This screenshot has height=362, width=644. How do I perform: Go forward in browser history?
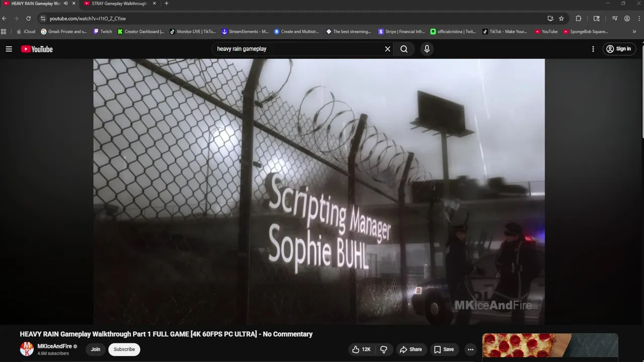(x=16, y=19)
